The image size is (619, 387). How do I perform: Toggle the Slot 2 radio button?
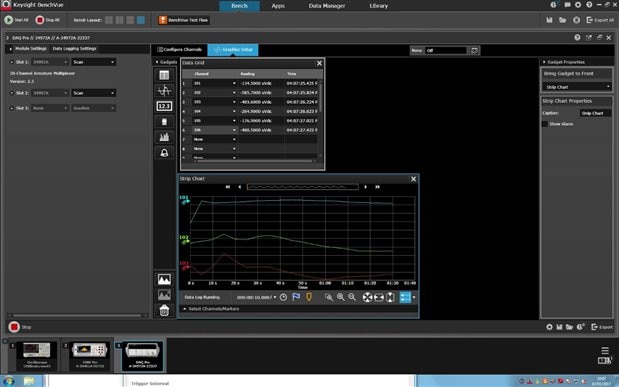tap(11, 93)
